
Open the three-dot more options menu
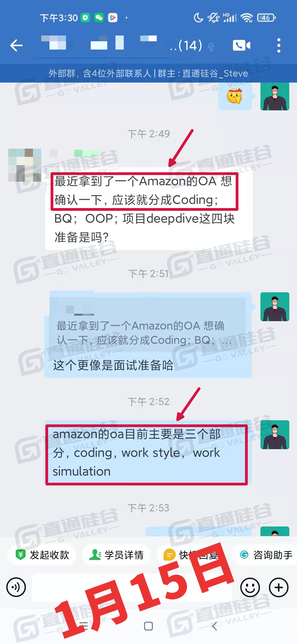pyautogui.click(x=279, y=45)
